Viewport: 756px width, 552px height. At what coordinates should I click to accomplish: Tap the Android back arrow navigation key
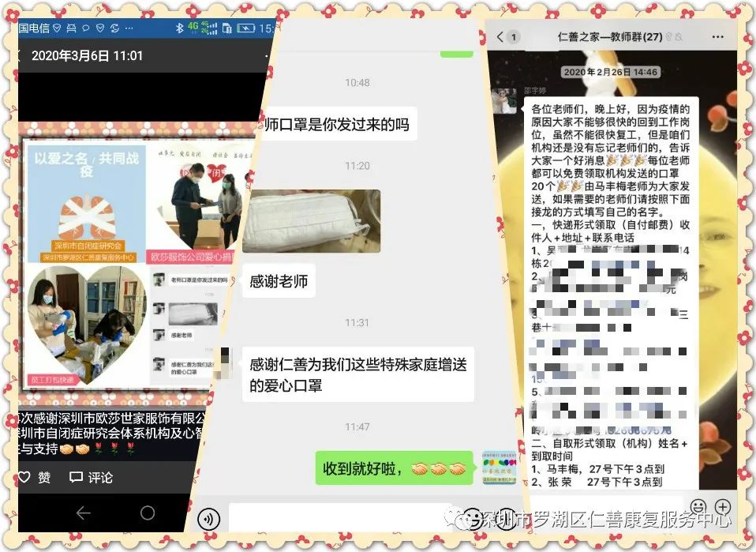84,513
